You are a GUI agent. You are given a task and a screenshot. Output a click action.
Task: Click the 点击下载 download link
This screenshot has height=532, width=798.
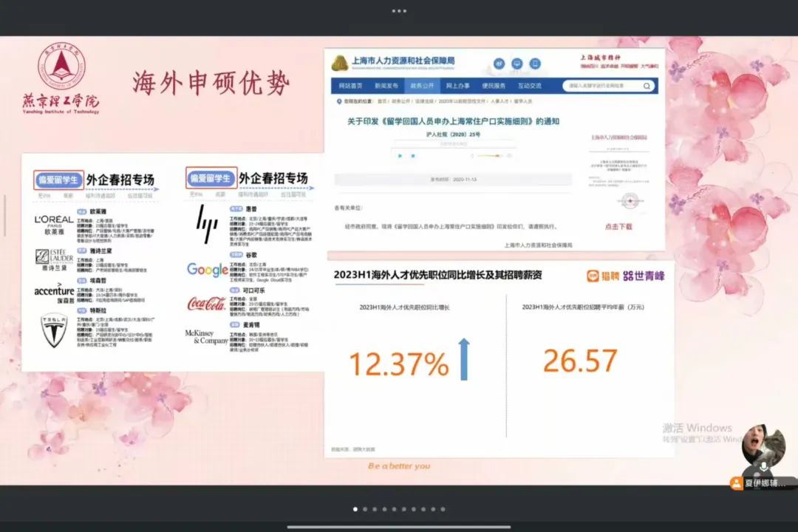pyautogui.click(x=618, y=227)
